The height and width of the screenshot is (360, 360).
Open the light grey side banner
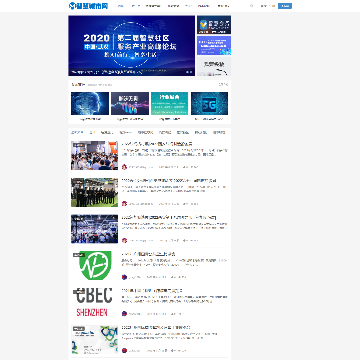pos(214,66)
